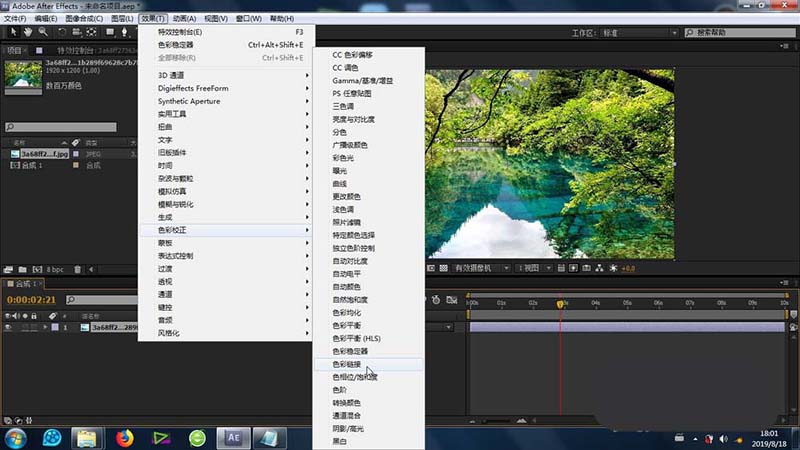Viewport: 800px width, 450px height.
Task: Click the search help field at top right
Action: pyautogui.click(x=740, y=32)
